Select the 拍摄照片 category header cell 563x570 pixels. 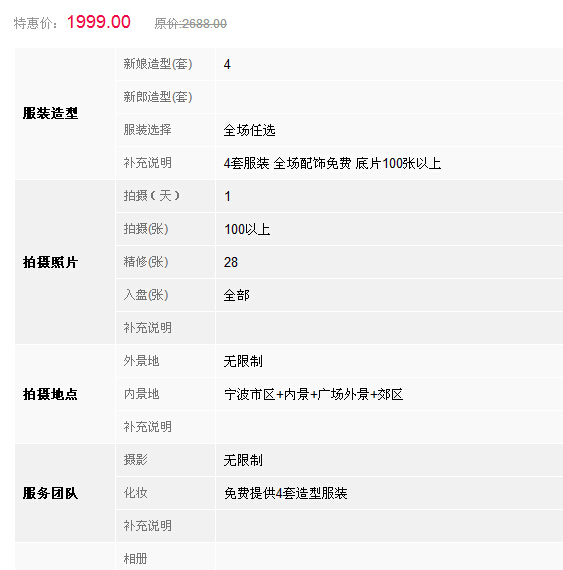coord(65,262)
